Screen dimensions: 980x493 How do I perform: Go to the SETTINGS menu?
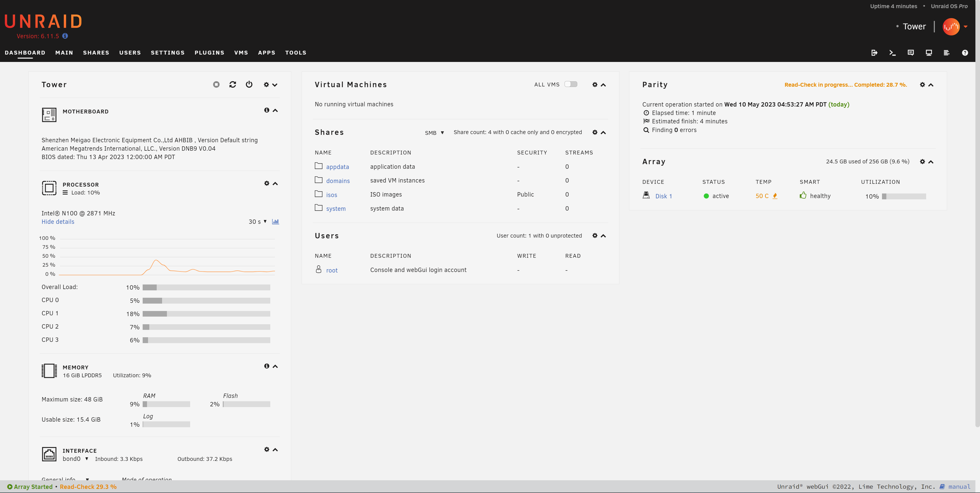pos(167,53)
